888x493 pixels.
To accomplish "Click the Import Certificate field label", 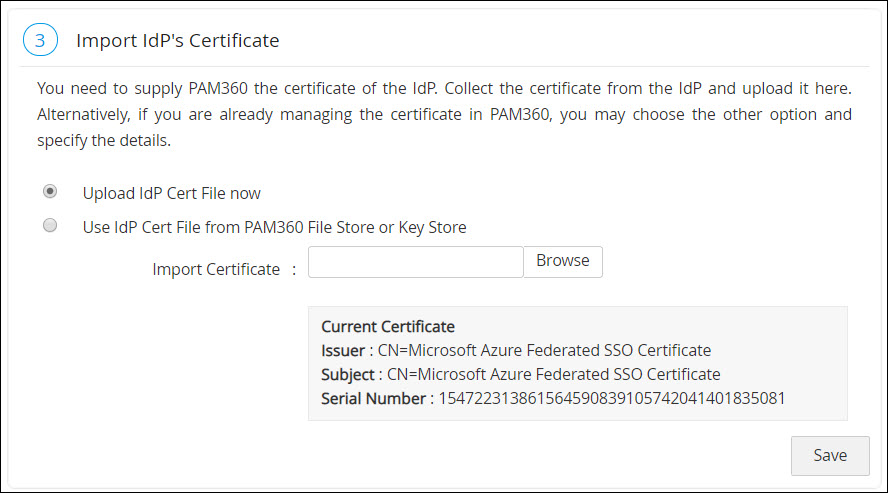I will 216,269.
